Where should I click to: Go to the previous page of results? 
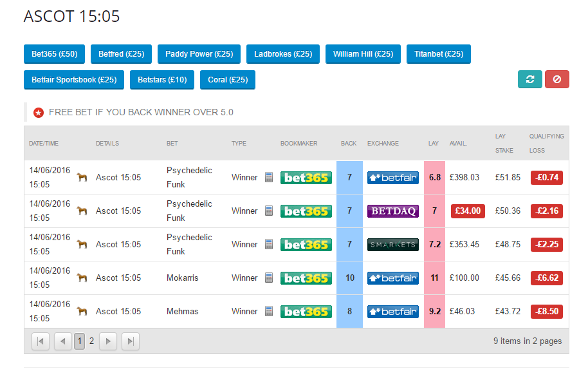(x=63, y=341)
